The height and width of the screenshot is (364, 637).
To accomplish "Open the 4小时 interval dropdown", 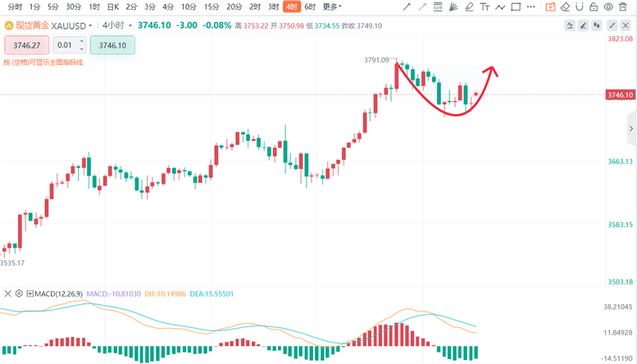I will pyautogui.click(x=120, y=26).
